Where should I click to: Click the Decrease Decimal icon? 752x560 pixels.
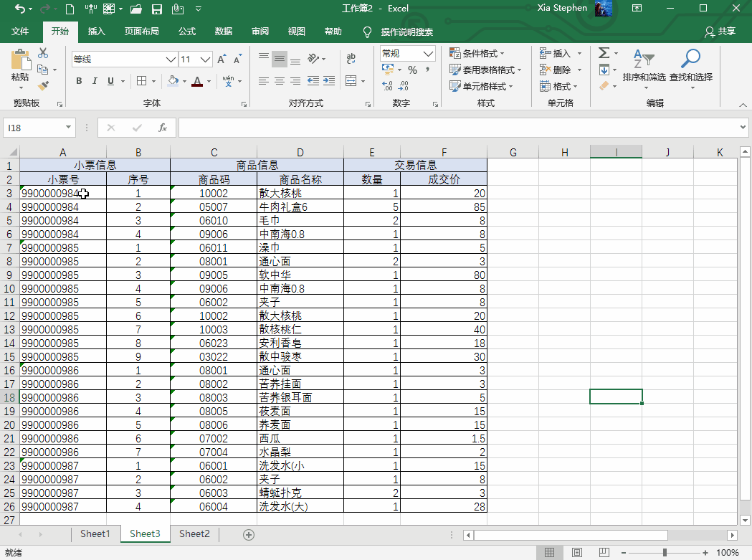pyautogui.click(x=404, y=86)
